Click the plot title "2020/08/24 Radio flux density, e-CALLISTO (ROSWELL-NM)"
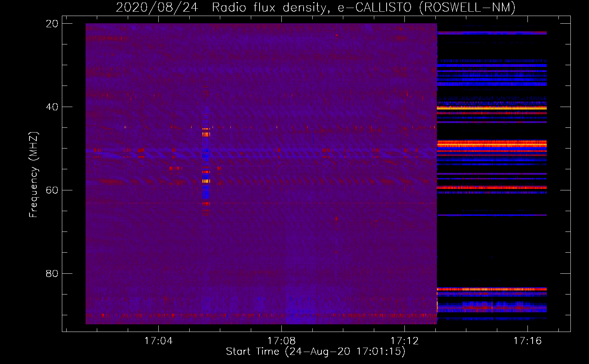The height and width of the screenshot is (364, 589). coord(316,7)
